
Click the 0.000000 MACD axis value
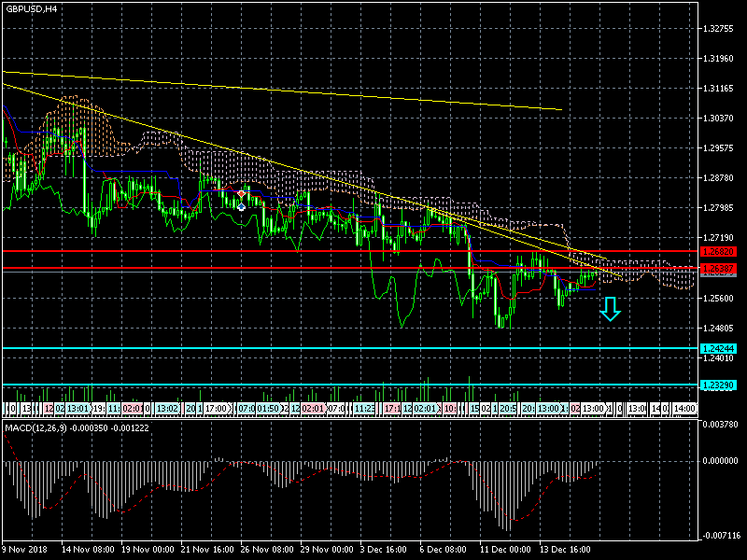tap(719, 460)
